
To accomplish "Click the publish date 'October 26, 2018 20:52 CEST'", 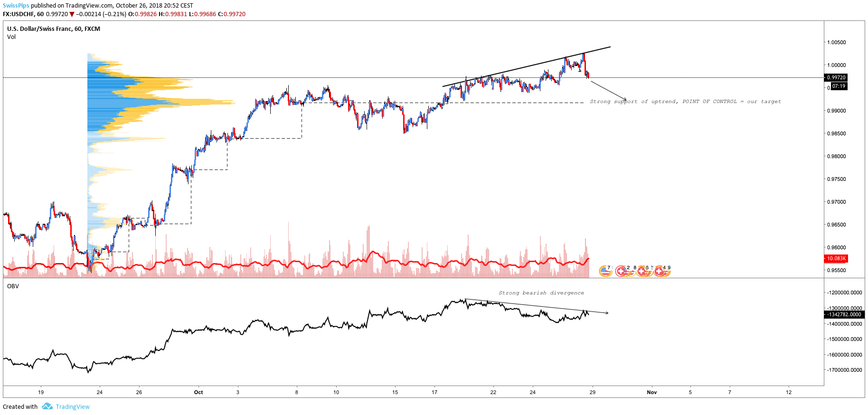I will pos(154,6).
